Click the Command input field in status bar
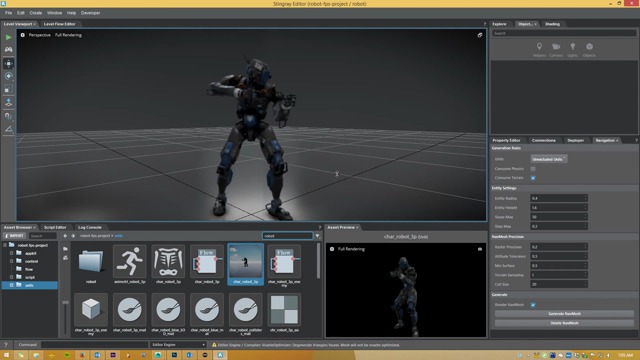The height and width of the screenshot is (360, 640). click(94, 345)
